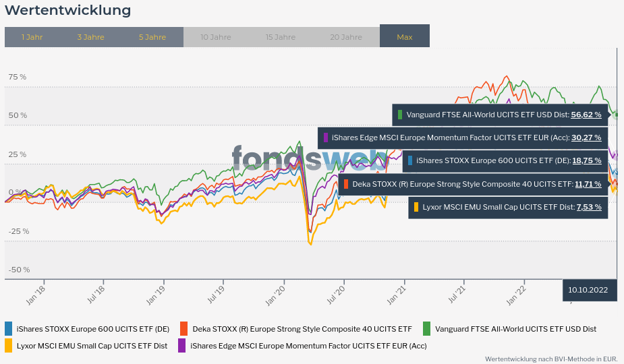624x364 pixels.
Task: Click the 10.10.2022 date marker
Action: tap(588, 290)
